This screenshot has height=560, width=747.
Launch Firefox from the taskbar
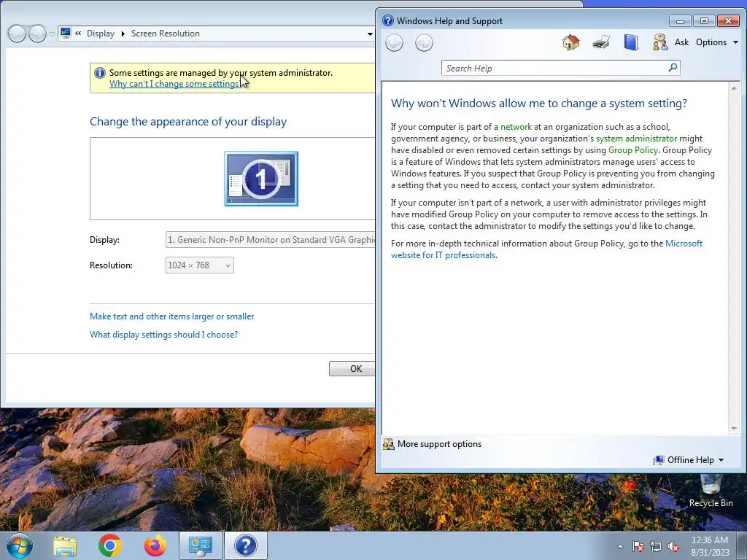(155, 545)
